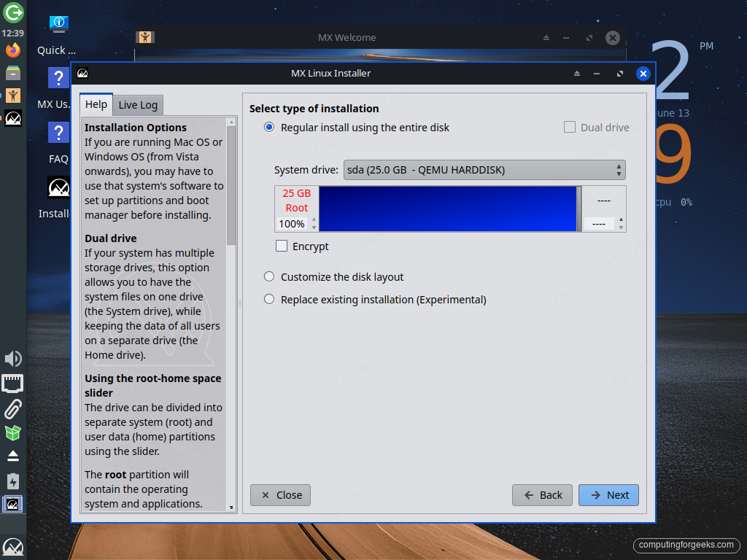
Task: Click the Close button in installer
Action: point(280,495)
